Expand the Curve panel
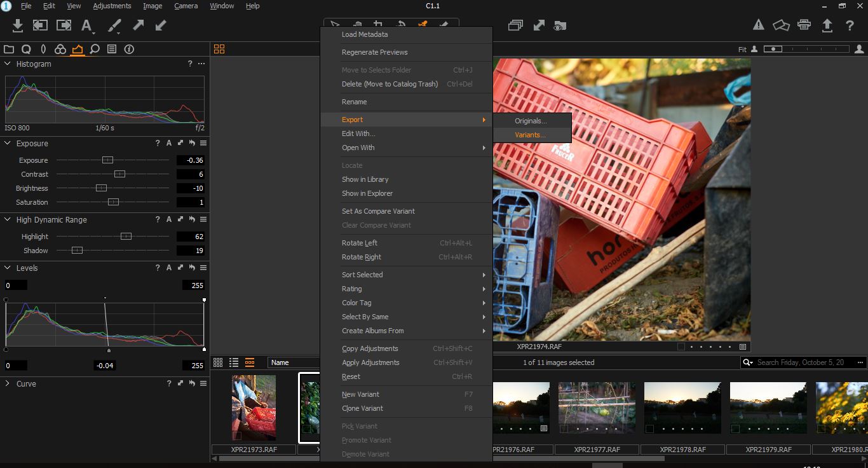868x468 pixels. point(8,384)
